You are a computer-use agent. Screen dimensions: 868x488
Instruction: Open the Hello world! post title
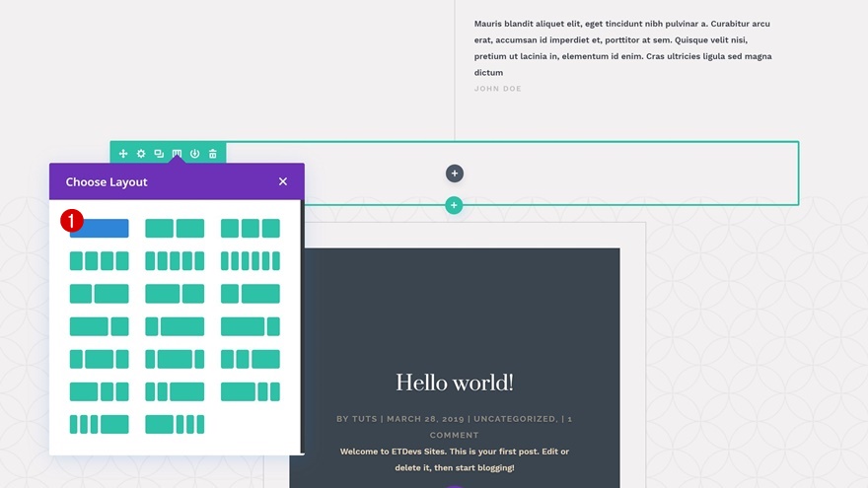455,383
